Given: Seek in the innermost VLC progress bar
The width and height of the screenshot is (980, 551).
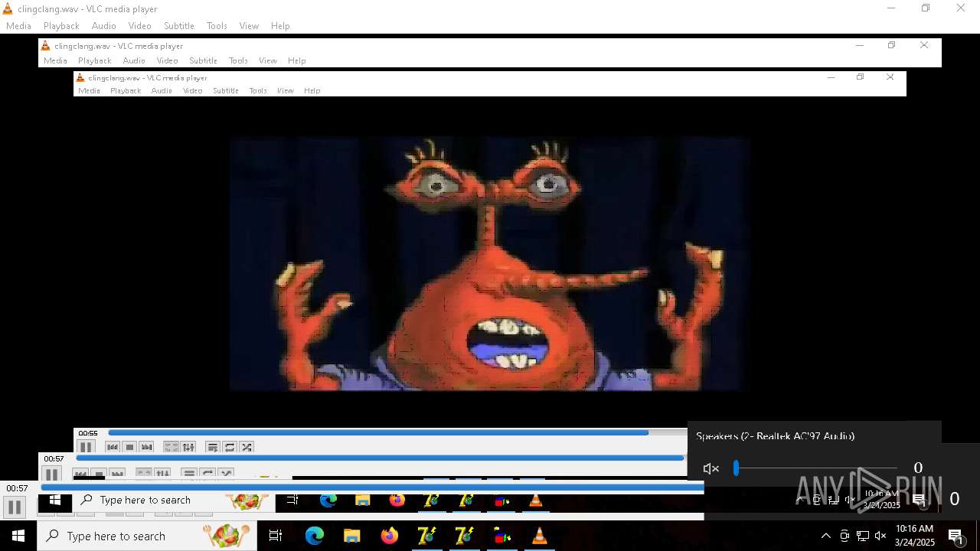Looking at the screenshot, I should click(397, 432).
